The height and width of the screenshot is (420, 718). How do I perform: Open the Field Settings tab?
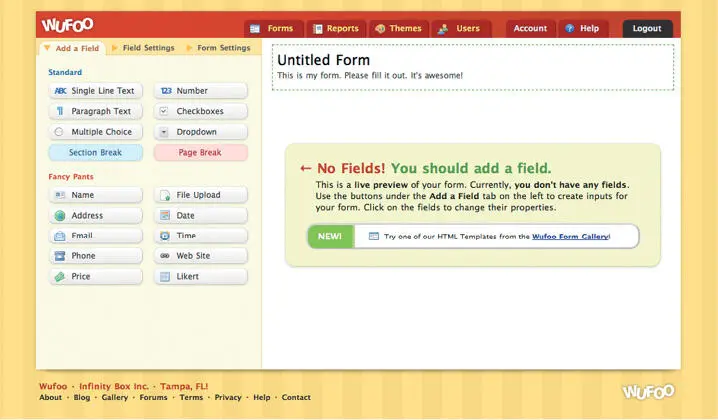pos(143,48)
